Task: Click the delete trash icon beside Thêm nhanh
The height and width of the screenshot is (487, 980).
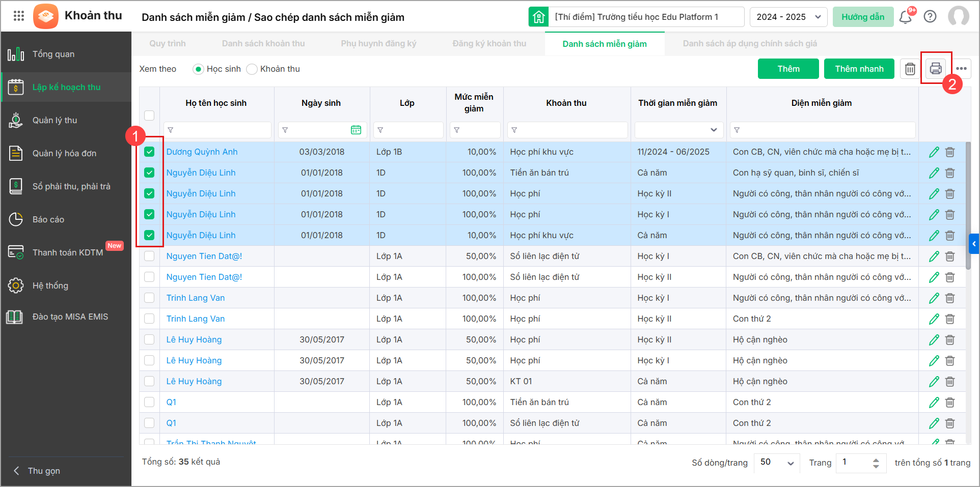Action: point(910,69)
